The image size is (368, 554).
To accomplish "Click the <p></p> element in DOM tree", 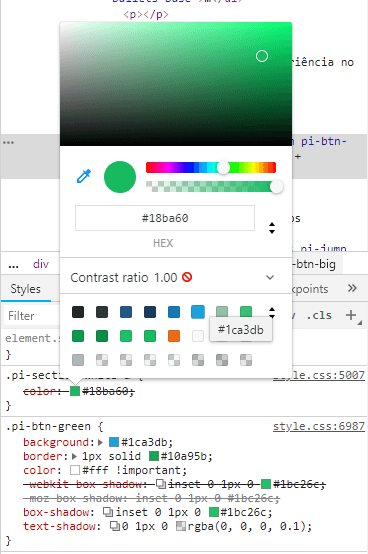I will [x=146, y=14].
